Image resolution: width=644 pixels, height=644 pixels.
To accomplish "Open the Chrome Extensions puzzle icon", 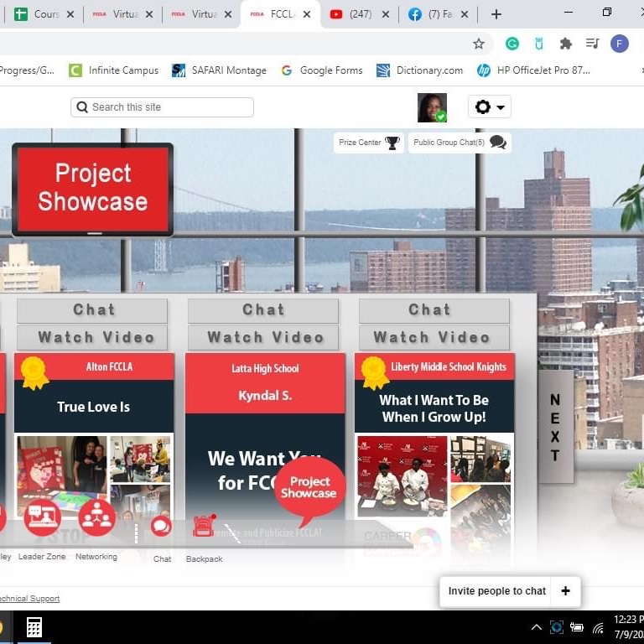I will click(x=565, y=44).
